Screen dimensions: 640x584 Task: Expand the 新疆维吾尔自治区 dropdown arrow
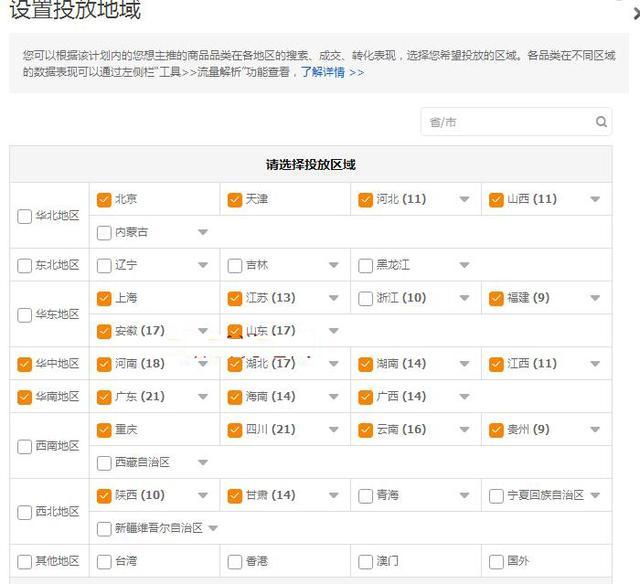click(212, 529)
